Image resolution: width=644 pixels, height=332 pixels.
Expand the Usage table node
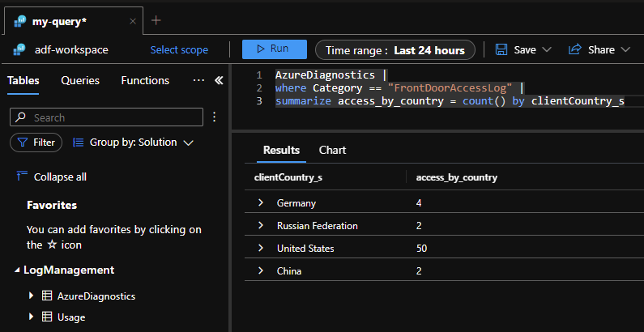32,317
